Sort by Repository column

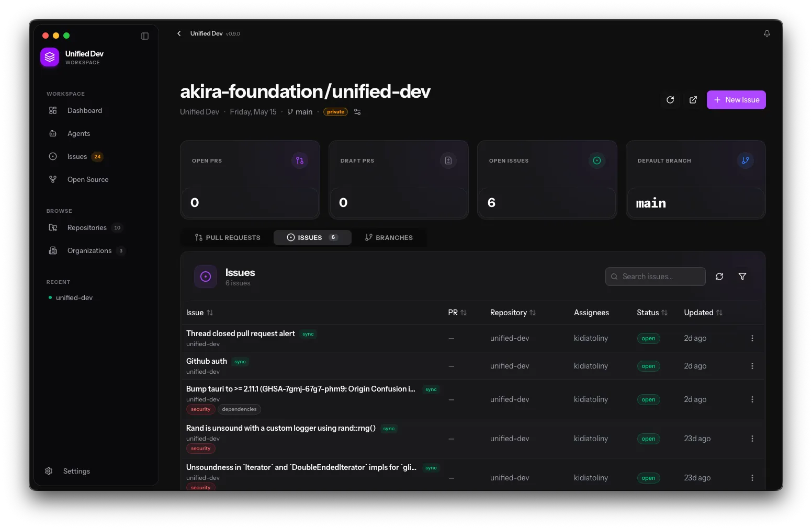tap(513, 313)
